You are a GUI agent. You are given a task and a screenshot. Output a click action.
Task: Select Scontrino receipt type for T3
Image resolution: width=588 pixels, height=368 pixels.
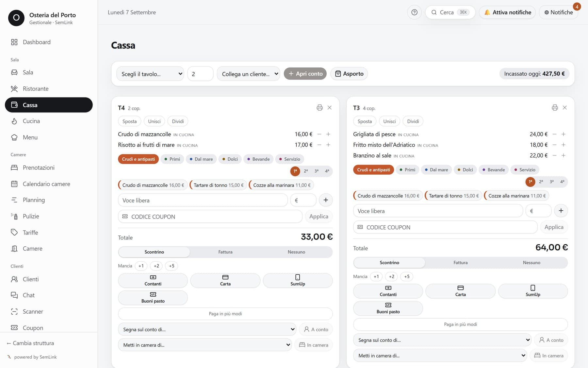[x=389, y=262]
